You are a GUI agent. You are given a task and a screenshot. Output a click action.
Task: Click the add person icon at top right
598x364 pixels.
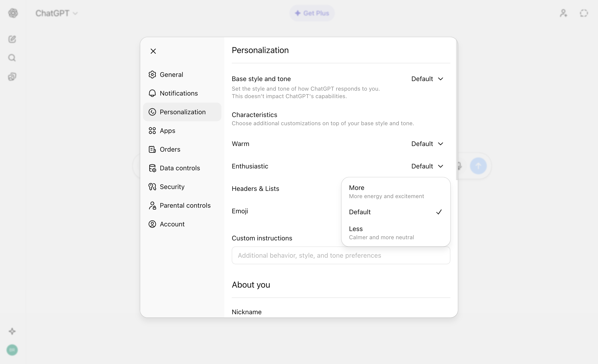point(563,13)
